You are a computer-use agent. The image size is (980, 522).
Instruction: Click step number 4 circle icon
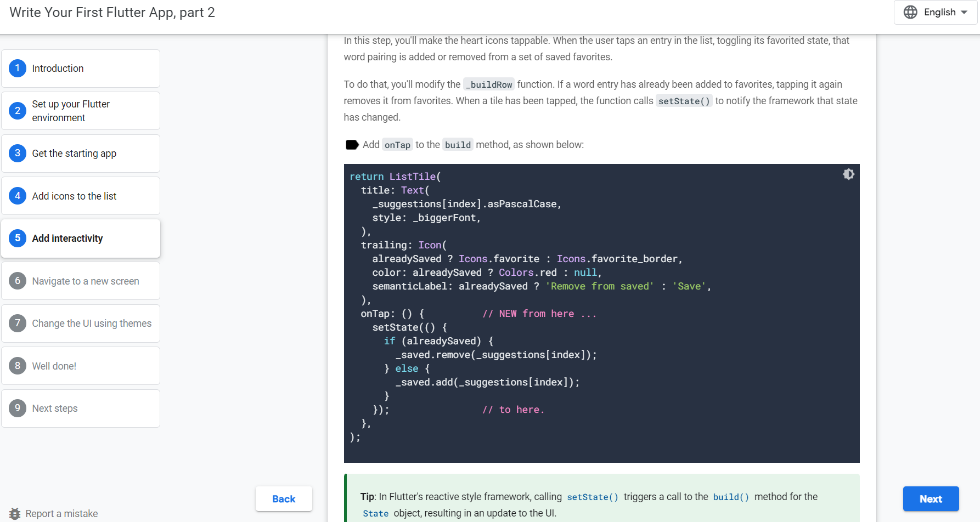click(18, 196)
